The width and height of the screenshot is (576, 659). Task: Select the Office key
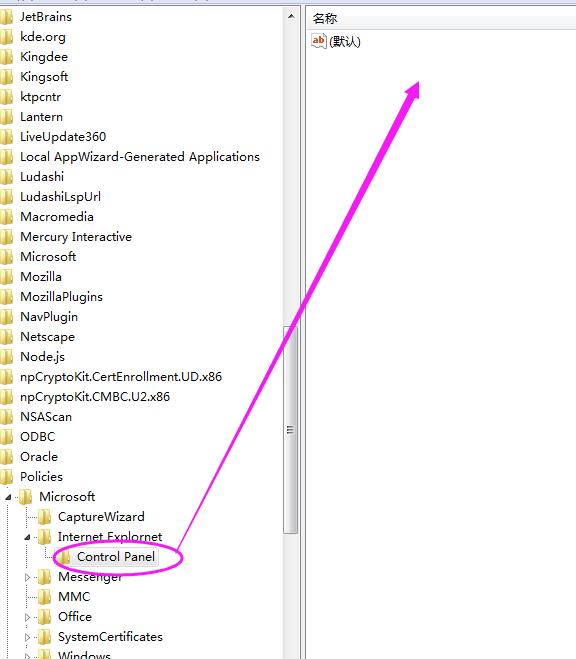[75, 617]
